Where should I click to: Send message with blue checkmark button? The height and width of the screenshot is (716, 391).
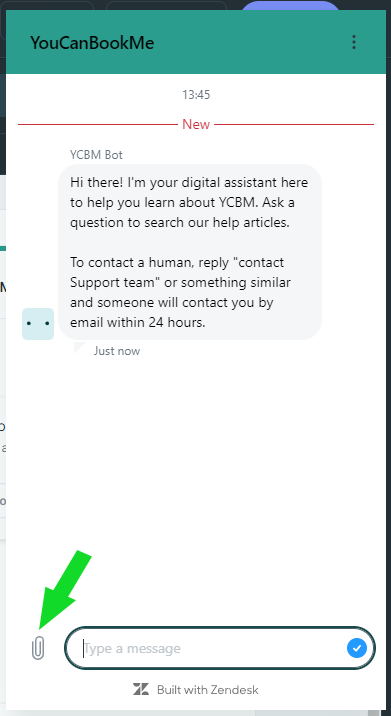[357, 648]
